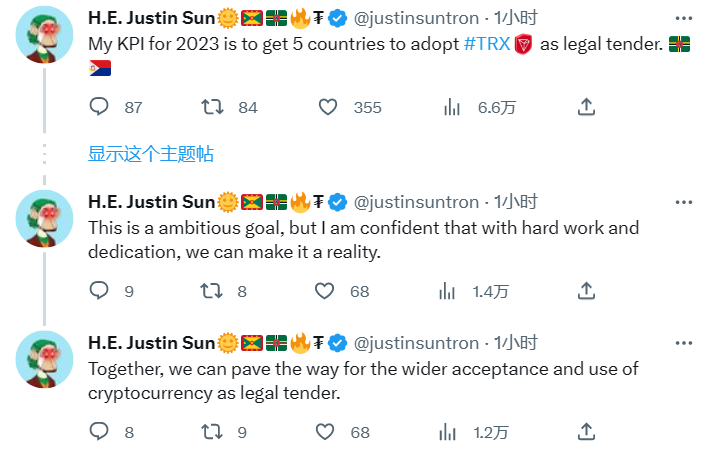Open more options on the first tweet
This screenshot has height=455, width=710.
click(682, 18)
